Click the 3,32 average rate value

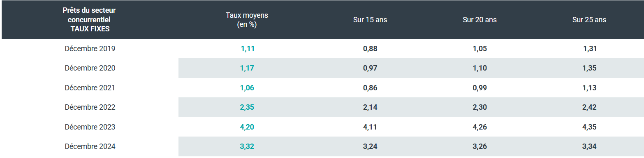pyautogui.click(x=247, y=146)
